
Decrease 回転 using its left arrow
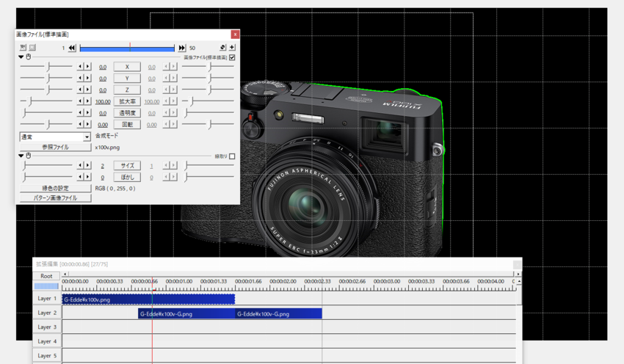[81, 124]
